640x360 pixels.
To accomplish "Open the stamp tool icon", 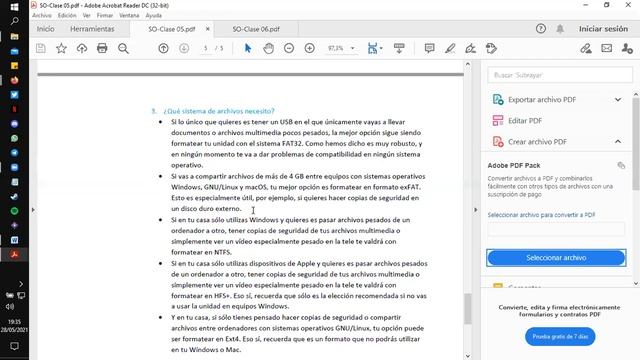I will pos(491,48).
